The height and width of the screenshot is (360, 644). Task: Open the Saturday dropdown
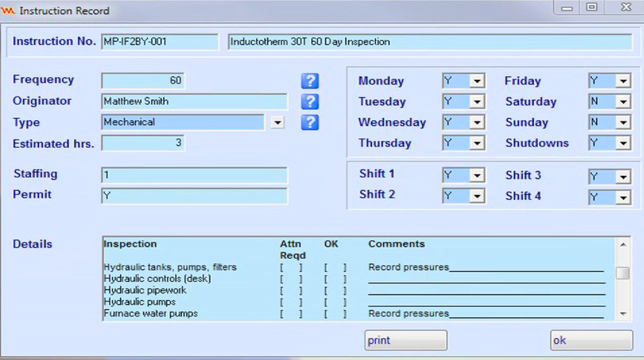[623, 102]
